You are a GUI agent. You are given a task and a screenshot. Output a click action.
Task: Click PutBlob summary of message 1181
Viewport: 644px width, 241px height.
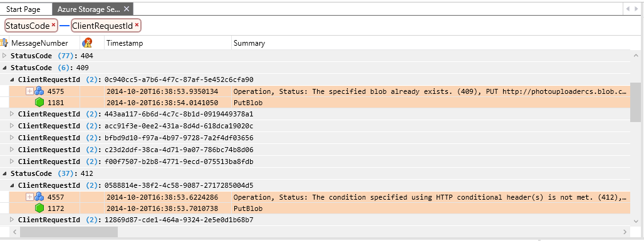click(x=247, y=103)
